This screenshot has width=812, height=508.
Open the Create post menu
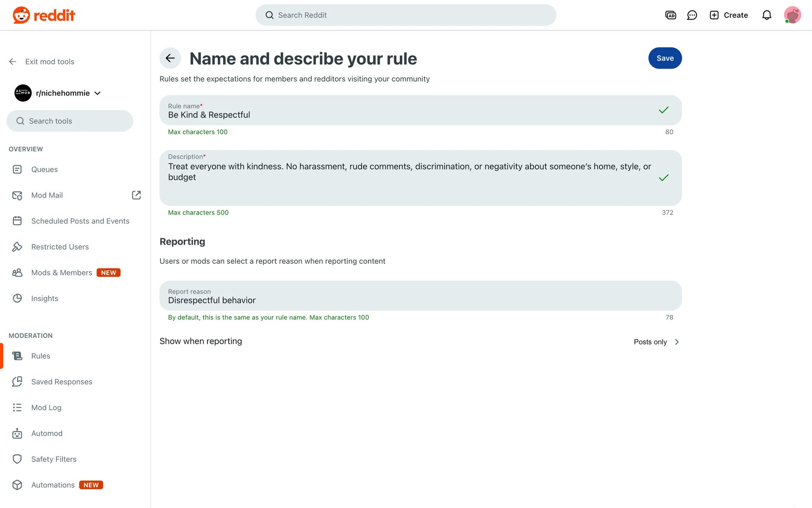pyautogui.click(x=729, y=15)
